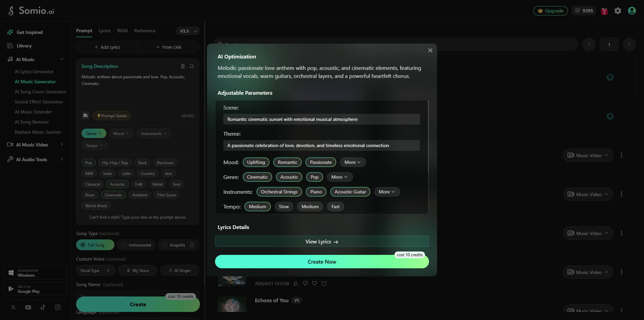Expand the Mood filter dropdown in prompt panel
Image resolution: width=644 pixels, height=320 pixels.
[x=121, y=133]
